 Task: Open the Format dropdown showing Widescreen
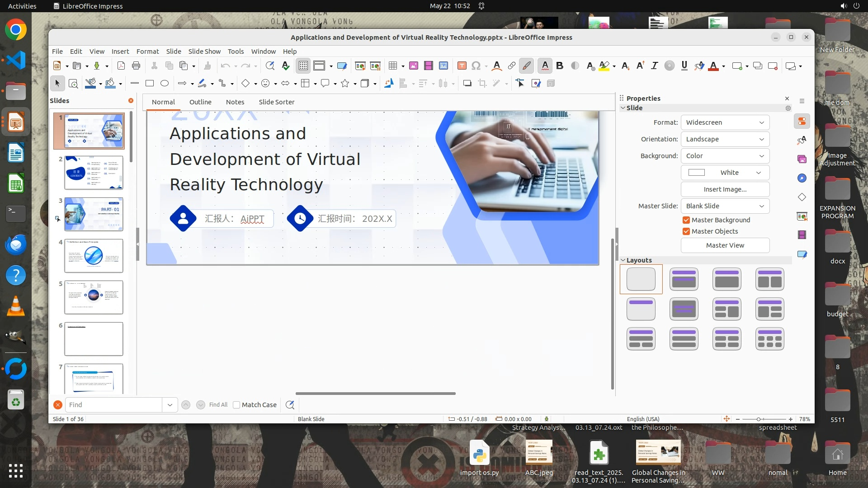tap(725, 122)
